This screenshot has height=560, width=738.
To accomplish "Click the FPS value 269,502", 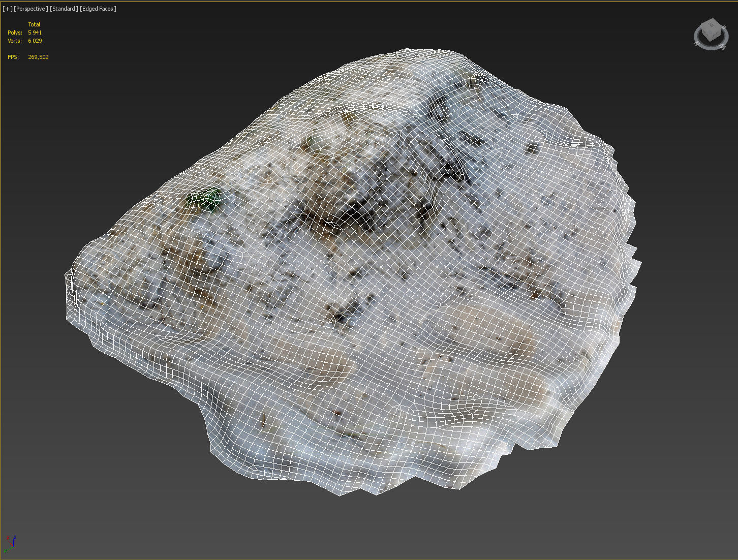I will pos(39,57).
